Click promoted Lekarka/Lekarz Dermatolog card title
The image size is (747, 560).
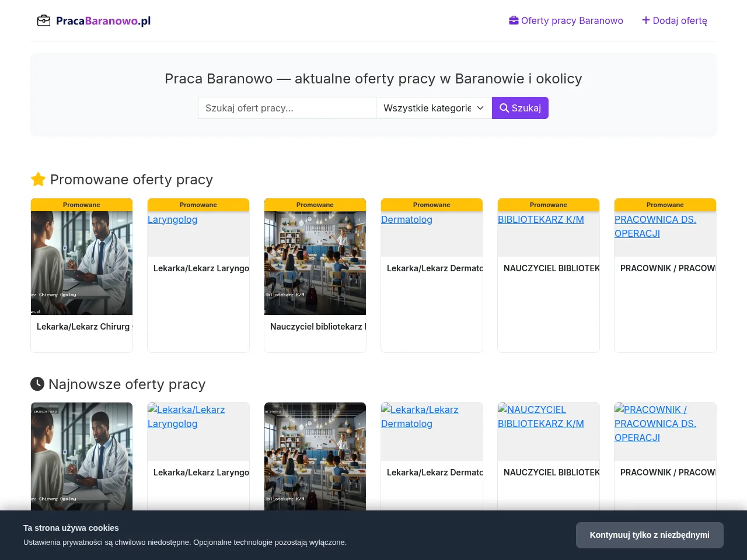(x=435, y=268)
